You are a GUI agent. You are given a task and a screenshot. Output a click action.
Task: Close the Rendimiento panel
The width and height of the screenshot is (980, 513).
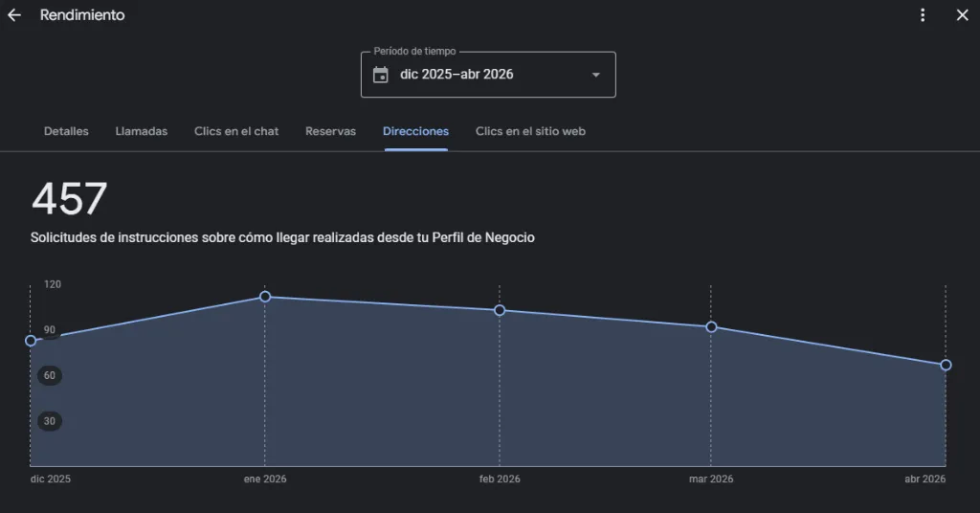pyautogui.click(x=963, y=15)
